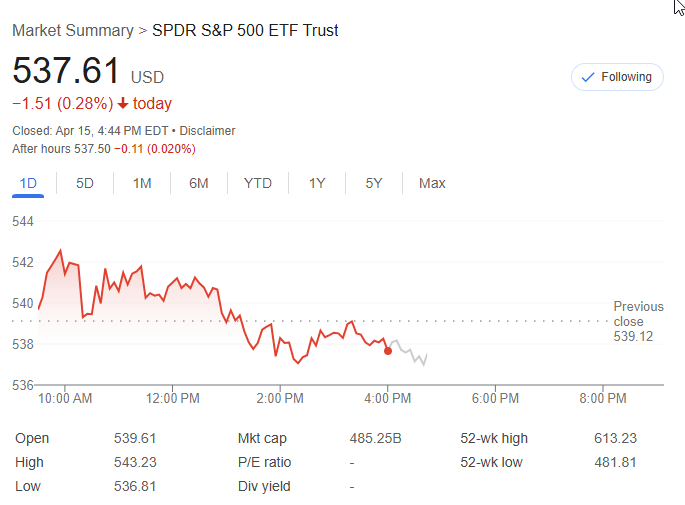Click the red closing-price dot on chart
Image resolution: width=685 pixels, height=505 pixels.
(x=388, y=350)
